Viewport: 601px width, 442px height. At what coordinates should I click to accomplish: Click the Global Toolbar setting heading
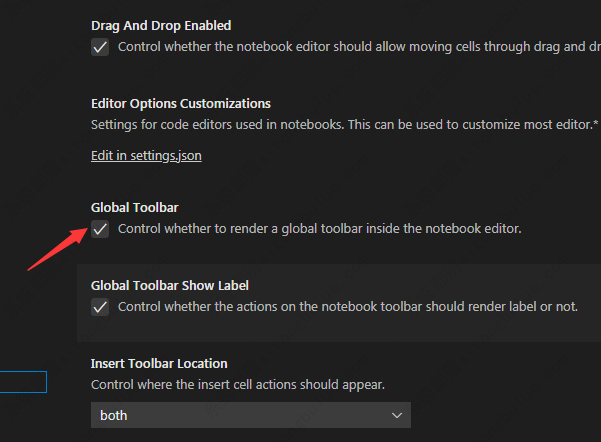[x=134, y=207]
